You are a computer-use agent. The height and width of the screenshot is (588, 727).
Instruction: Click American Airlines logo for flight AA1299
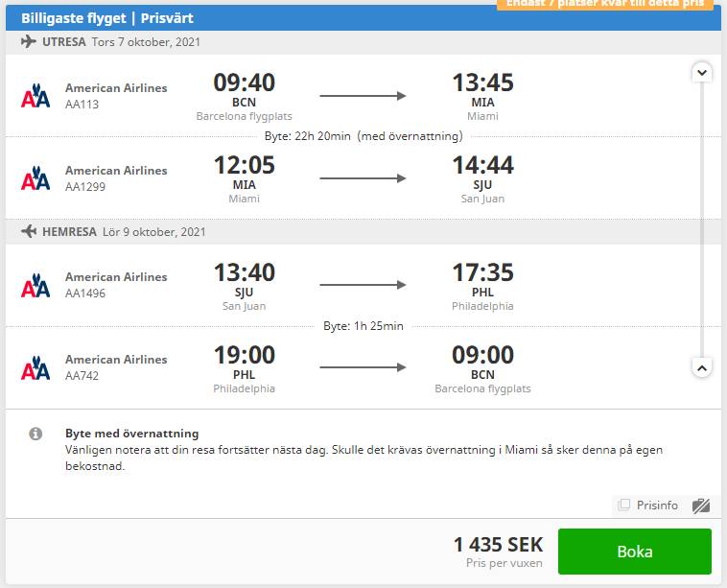[x=35, y=178]
